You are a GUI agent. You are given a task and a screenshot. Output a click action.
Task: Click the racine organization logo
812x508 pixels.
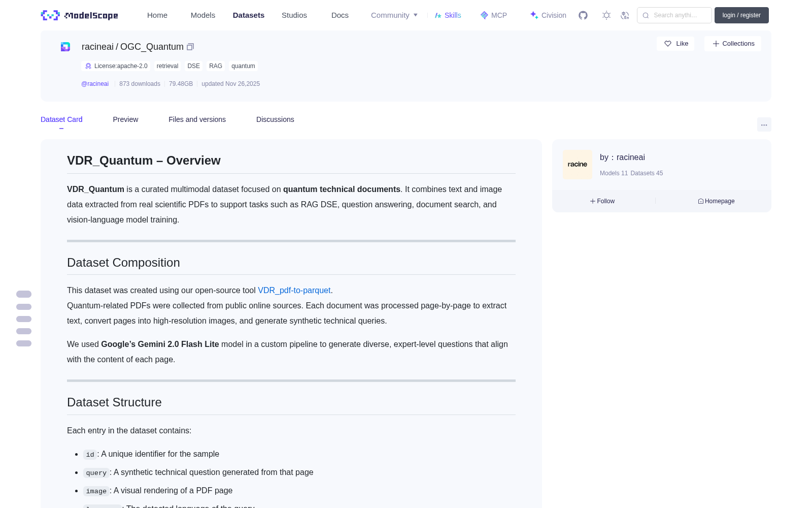click(578, 165)
